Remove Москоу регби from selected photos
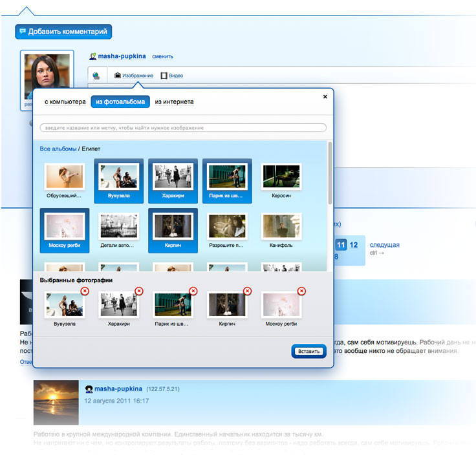 (x=301, y=291)
